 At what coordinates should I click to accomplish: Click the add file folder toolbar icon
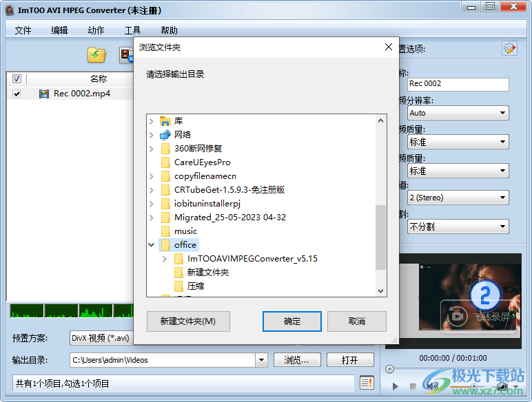point(96,54)
